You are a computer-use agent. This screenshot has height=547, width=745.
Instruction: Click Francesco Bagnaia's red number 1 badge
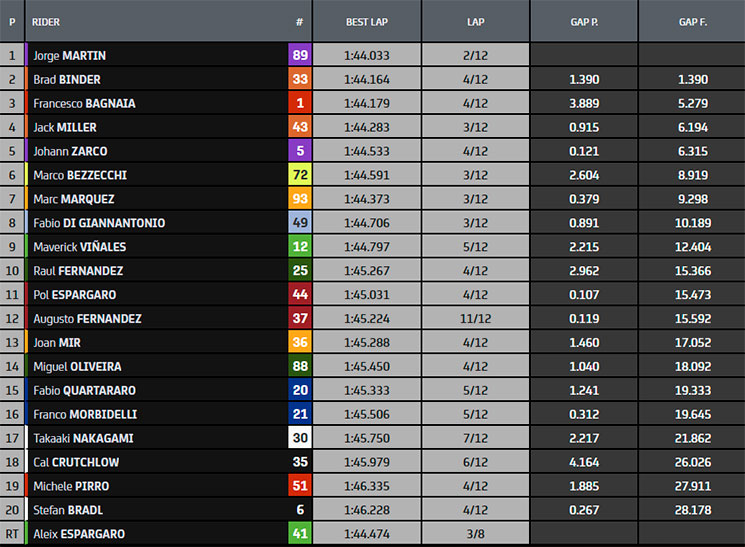pos(299,104)
